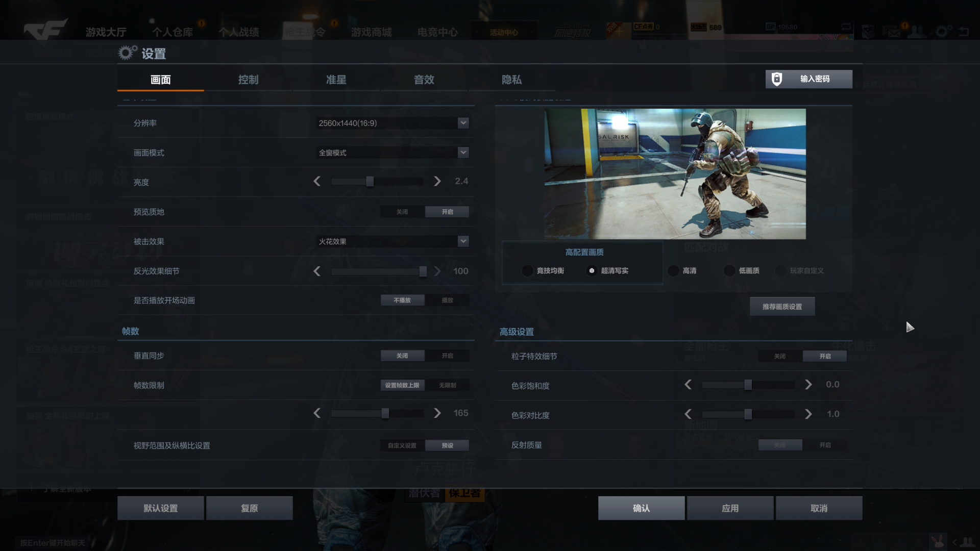The width and height of the screenshot is (980, 551).
Task: Click left arrow for 反光效果细节
Action: [317, 271]
